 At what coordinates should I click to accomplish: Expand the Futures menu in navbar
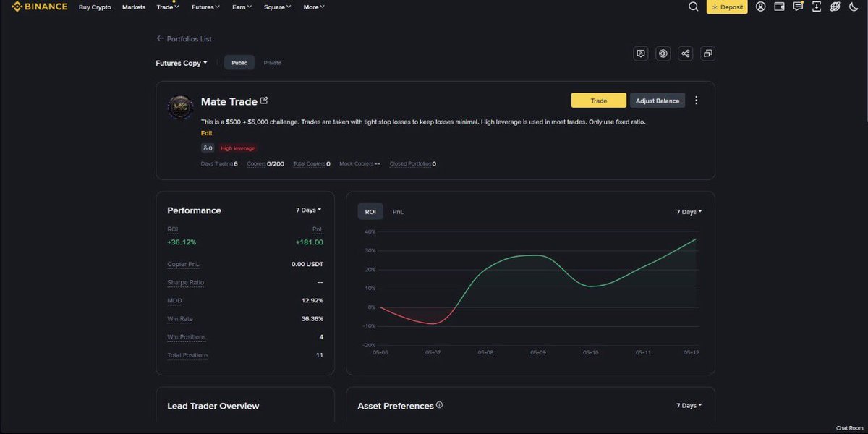(x=206, y=7)
